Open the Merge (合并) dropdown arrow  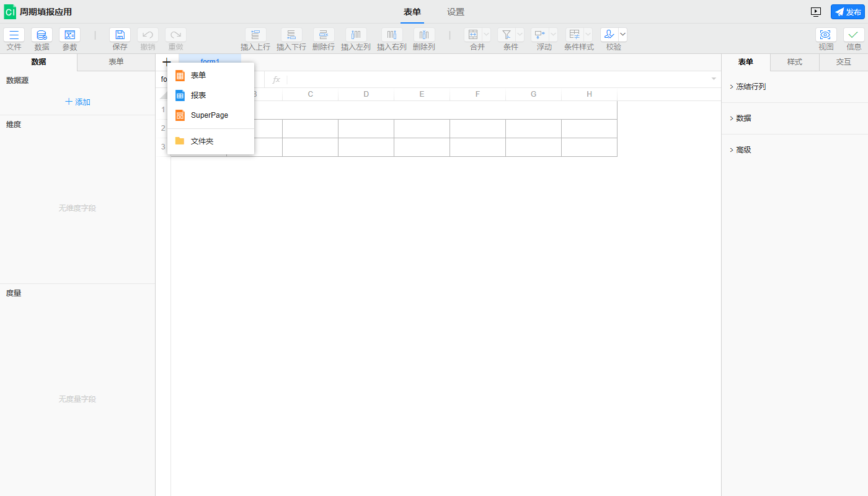pyautogui.click(x=486, y=35)
